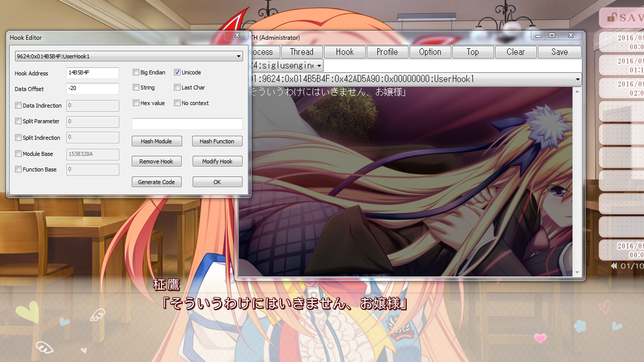
Task: Click the lock icon on SAVE header
Action: coord(611,17)
